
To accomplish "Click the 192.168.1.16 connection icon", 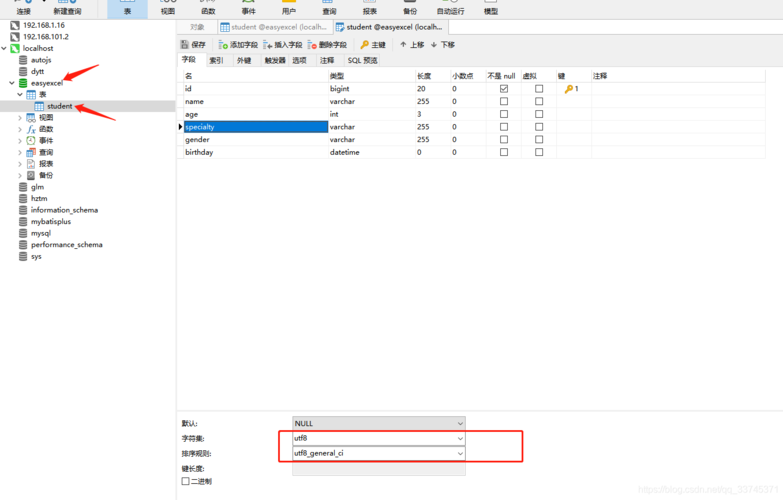I will 15,25.
